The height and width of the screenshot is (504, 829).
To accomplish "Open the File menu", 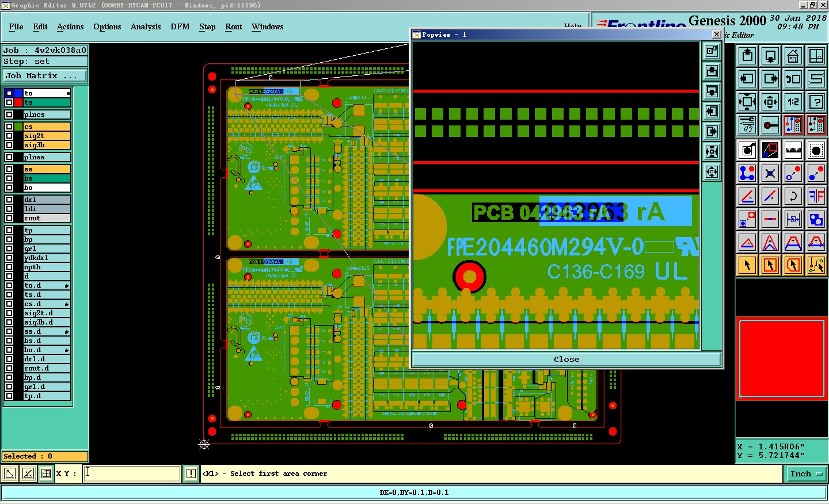I will tap(16, 26).
